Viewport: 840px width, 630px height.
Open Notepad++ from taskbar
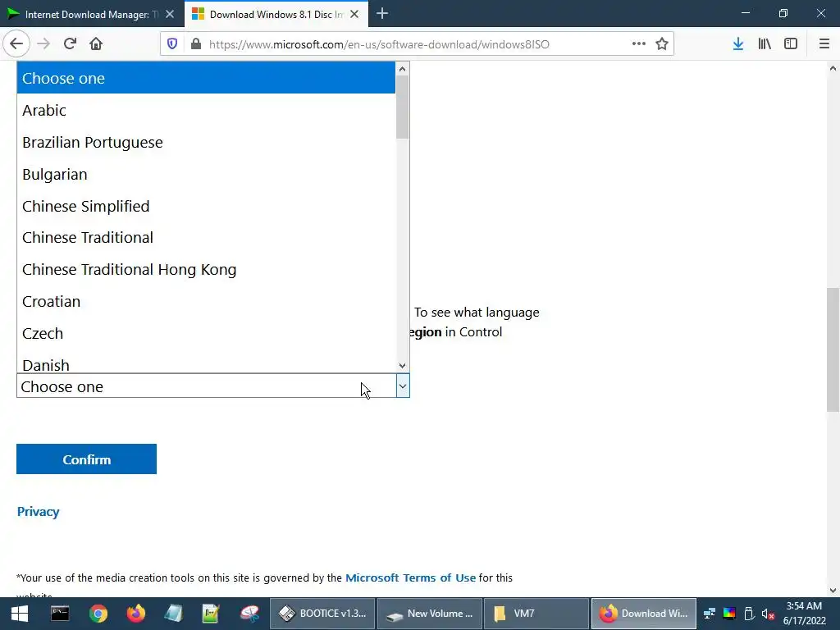[x=211, y=614]
